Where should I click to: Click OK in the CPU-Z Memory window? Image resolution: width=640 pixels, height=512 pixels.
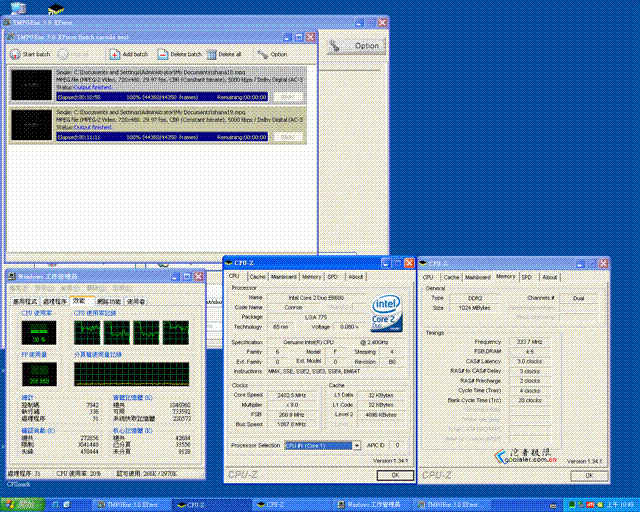tap(589, 476)
